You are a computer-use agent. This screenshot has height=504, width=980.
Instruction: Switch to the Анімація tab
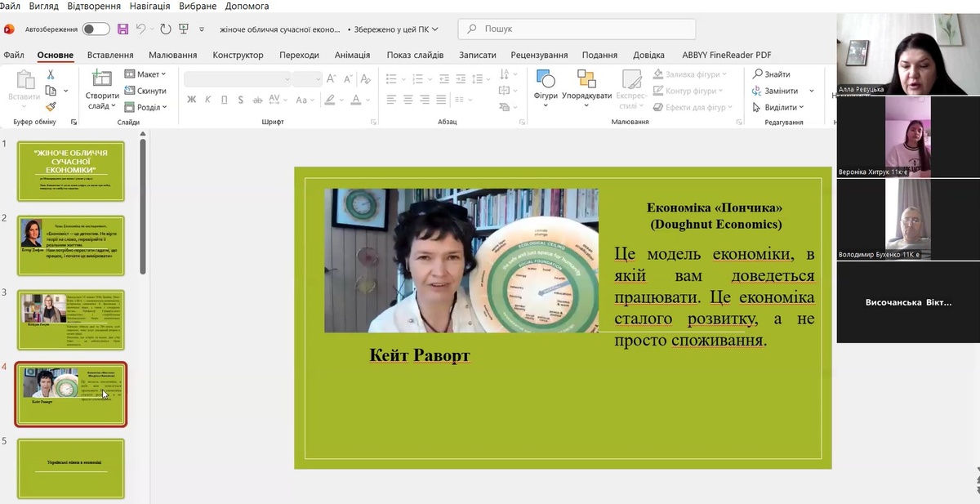click(352, 55)
